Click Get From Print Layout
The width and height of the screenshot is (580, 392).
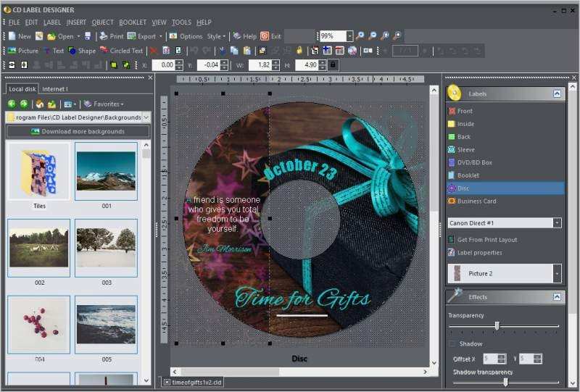click(486, 239)
